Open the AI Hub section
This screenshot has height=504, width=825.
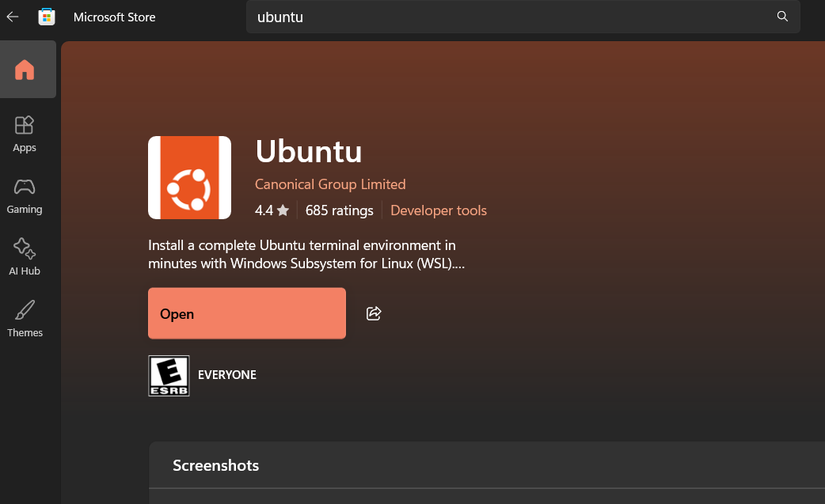pos(24,256)
